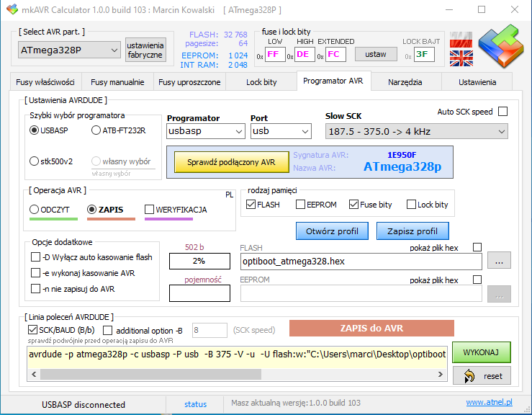The height and width of the screenshot is (415, 532).
Task: Click the 1E950F signature value
Action: pos(402,155)
